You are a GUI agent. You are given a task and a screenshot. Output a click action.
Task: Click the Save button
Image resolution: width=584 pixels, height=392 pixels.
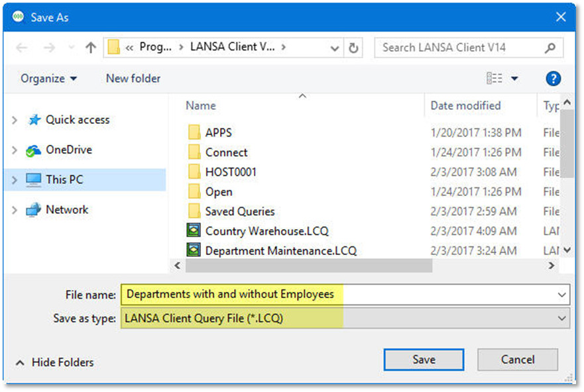424,360
